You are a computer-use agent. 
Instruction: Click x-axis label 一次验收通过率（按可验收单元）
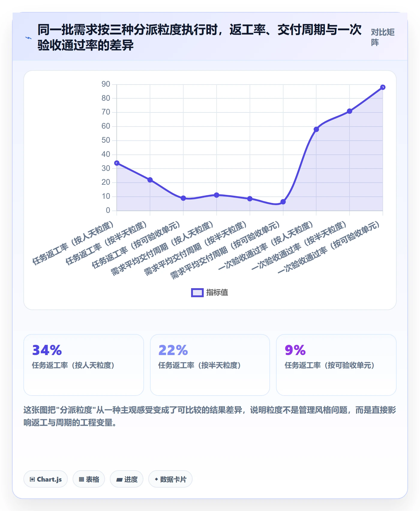329,247
